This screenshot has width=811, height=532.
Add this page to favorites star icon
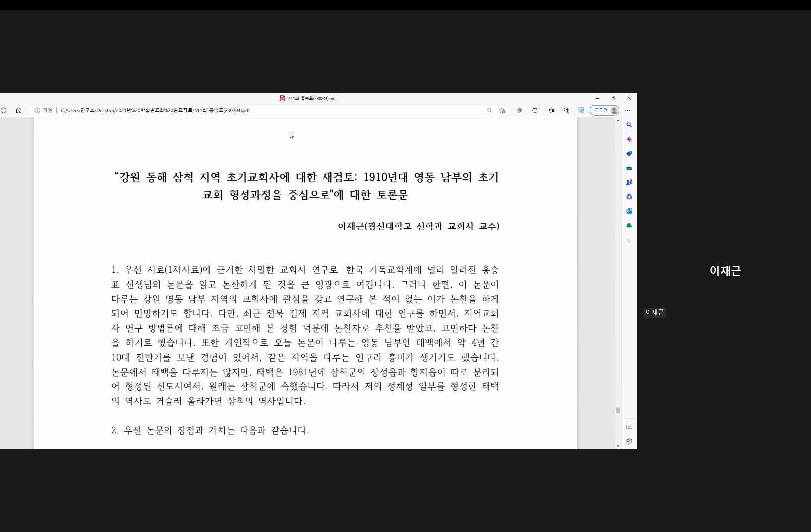point(502,110)
